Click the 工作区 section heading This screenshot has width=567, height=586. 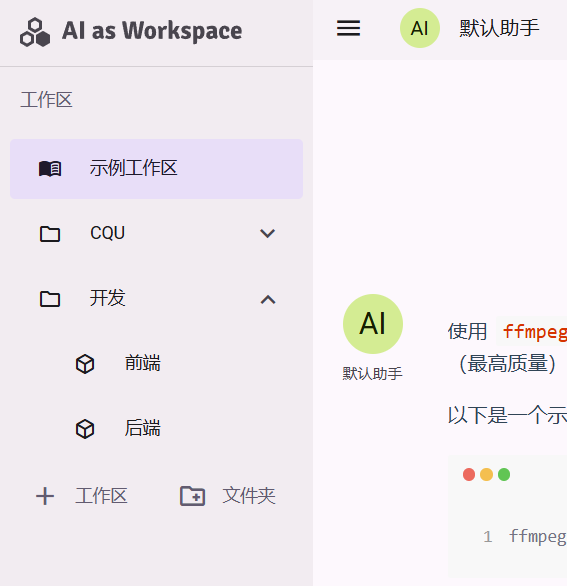tap(46, 100)
